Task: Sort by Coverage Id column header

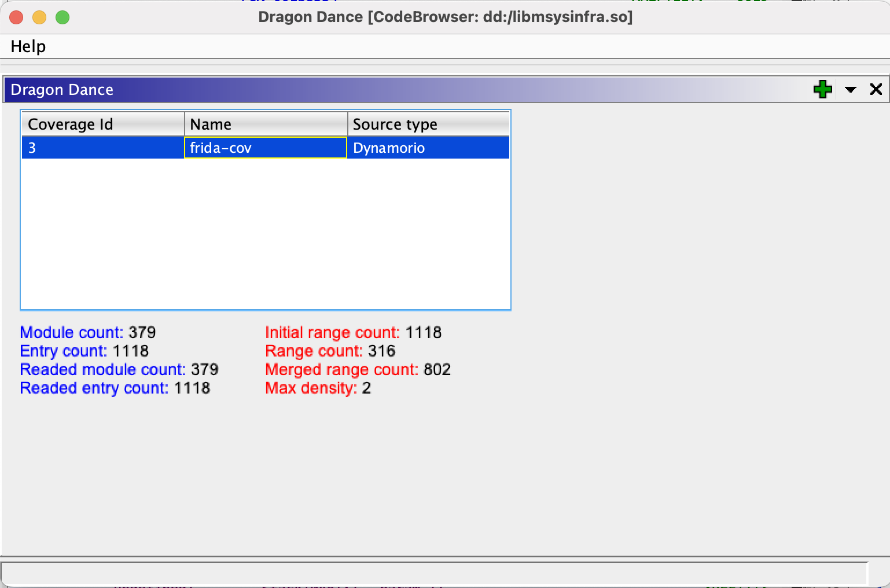Action: coord(103,124)
